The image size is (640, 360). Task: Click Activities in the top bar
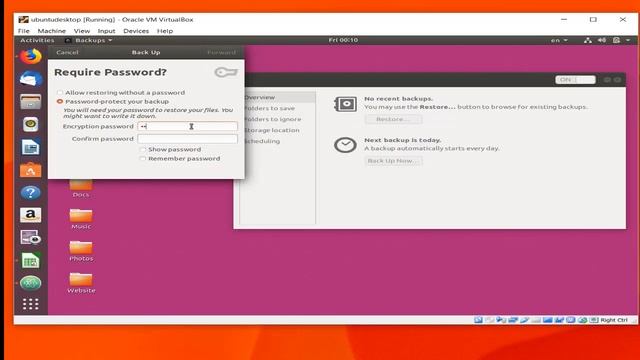click(37, 40)
